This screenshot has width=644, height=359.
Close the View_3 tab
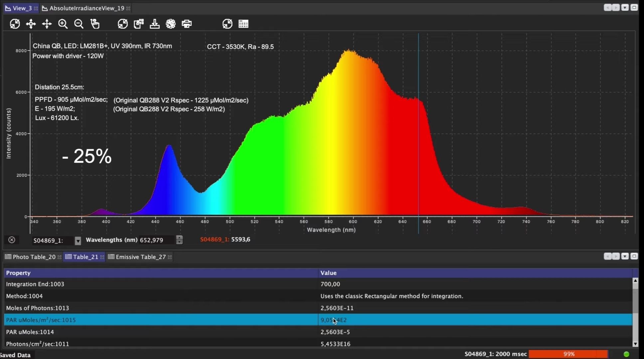(36, 8)
